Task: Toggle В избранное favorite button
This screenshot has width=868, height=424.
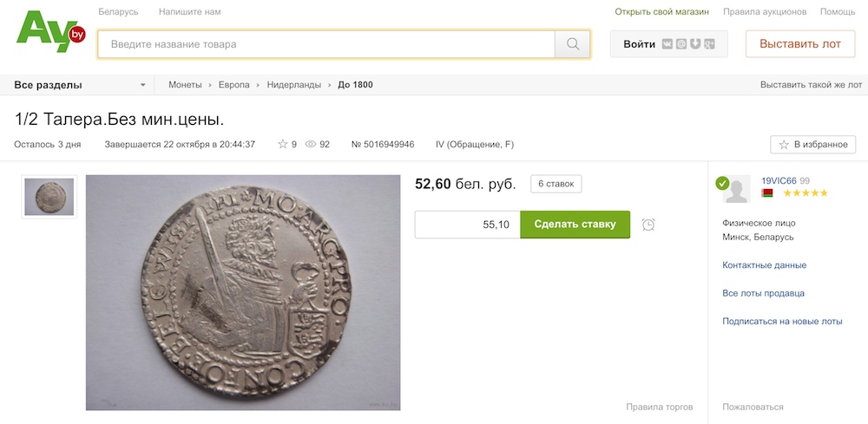Action: click(x=813, y=144)
